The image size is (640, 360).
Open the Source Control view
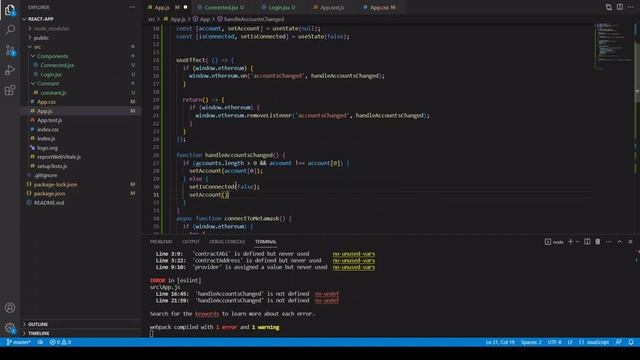tap(10, 50)
